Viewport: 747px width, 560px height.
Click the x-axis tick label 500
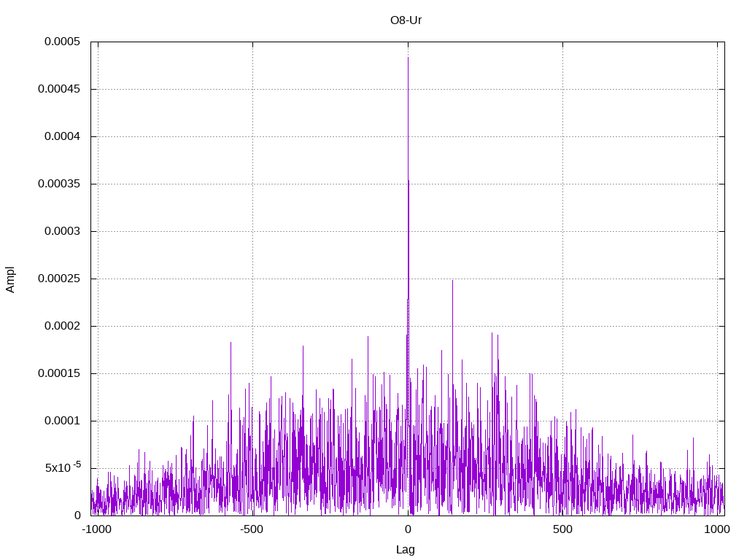(x=562, y=529)
